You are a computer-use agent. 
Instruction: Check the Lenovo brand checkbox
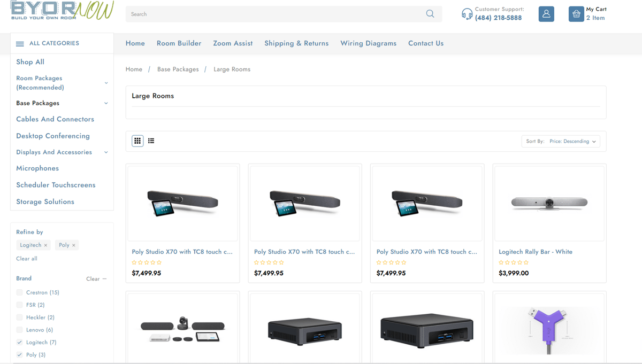pyautogui.click(x=20, y=330)
